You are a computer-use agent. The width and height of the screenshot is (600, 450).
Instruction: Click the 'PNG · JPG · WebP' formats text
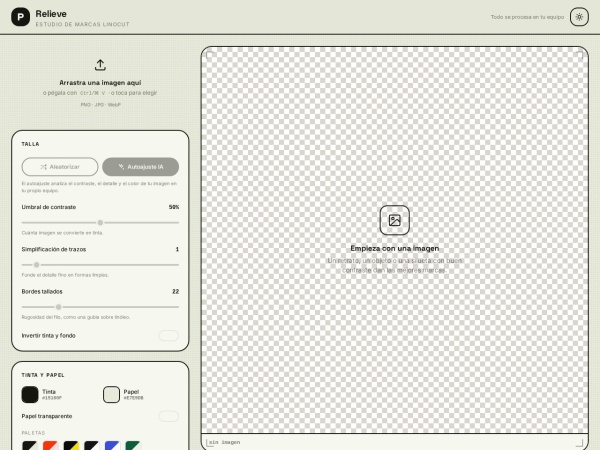click(100, 104)
